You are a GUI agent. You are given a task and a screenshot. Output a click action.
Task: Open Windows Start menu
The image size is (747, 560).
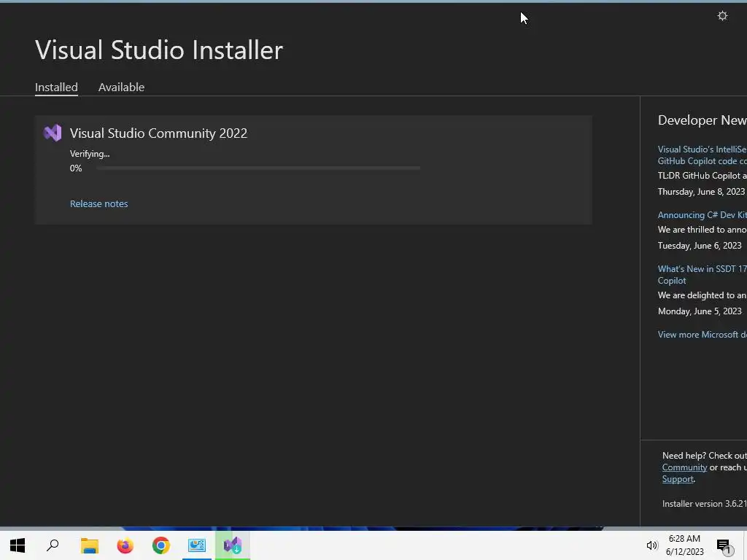(18, 545)
